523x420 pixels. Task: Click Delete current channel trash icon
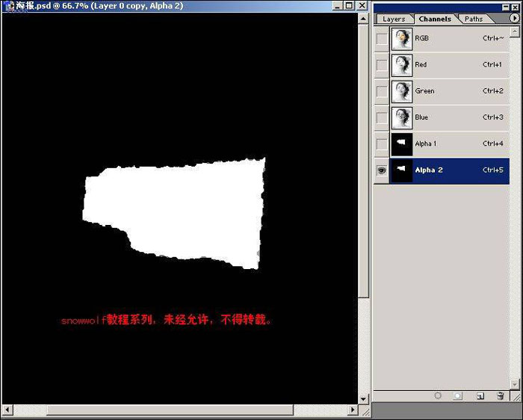(501, 396)
